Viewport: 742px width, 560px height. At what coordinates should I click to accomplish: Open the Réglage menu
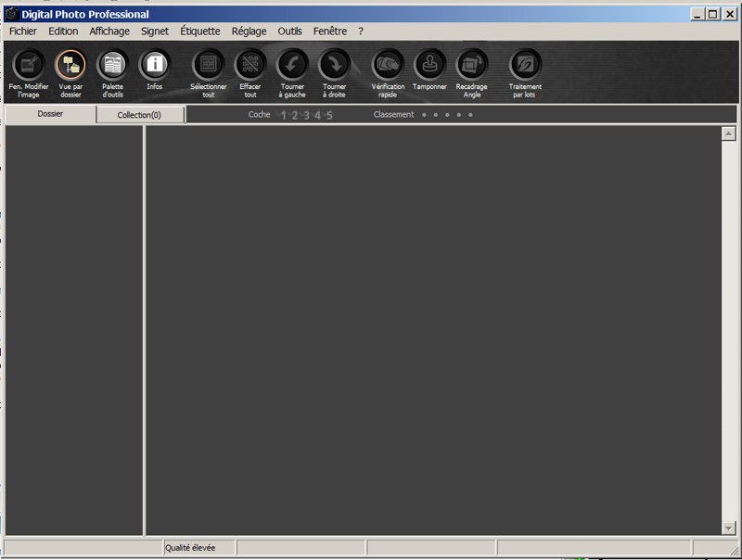tap(249, 32)
